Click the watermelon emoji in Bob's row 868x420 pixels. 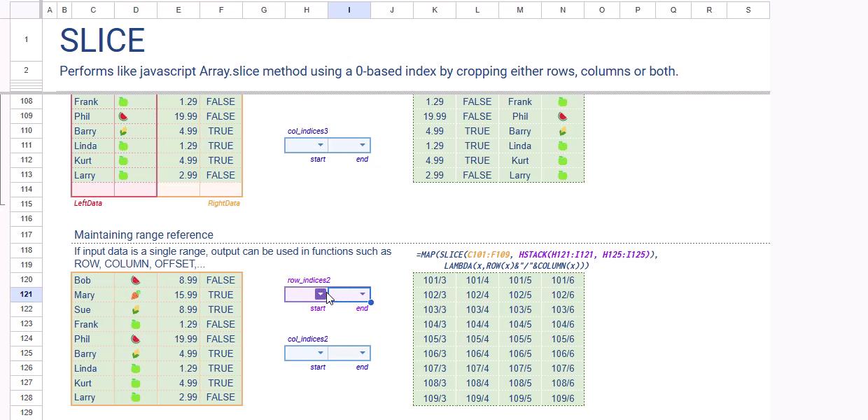pos(136,280)
